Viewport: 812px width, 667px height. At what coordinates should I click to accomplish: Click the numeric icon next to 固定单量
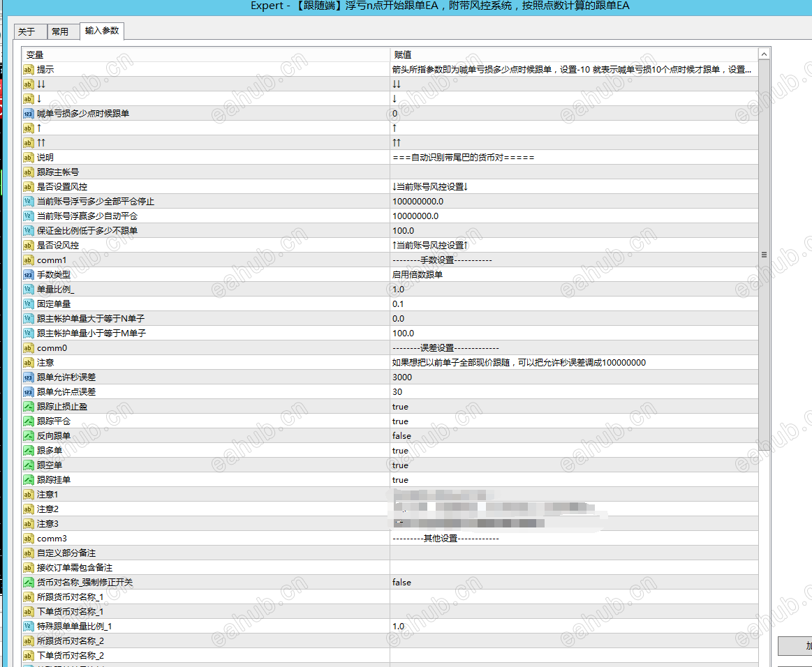(x=28, y=303)
